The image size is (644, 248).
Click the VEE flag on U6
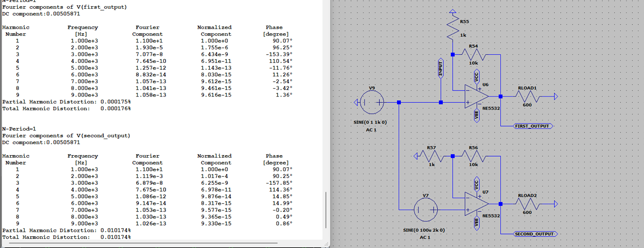477,115
